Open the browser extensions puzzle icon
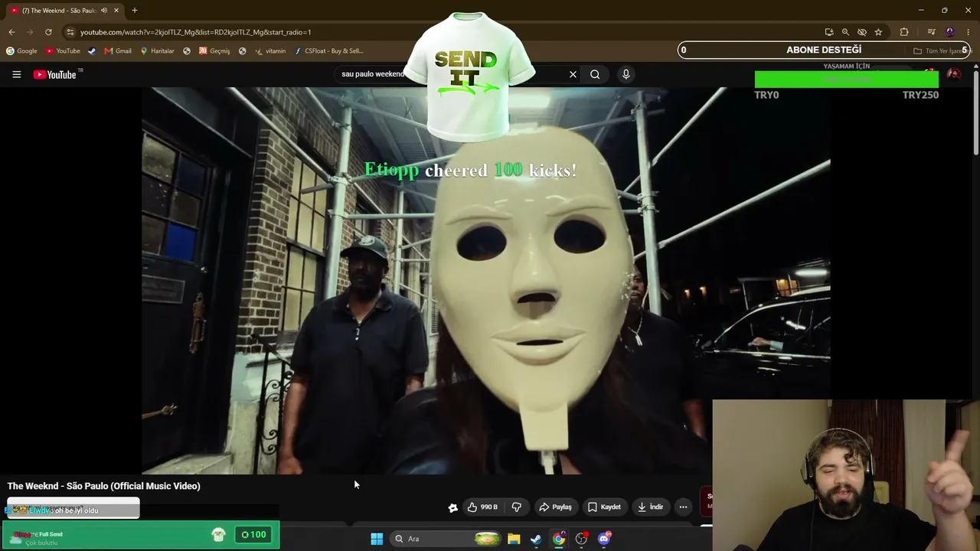The width and height of the screenshot is (980, 551). [x=904, y=32]
